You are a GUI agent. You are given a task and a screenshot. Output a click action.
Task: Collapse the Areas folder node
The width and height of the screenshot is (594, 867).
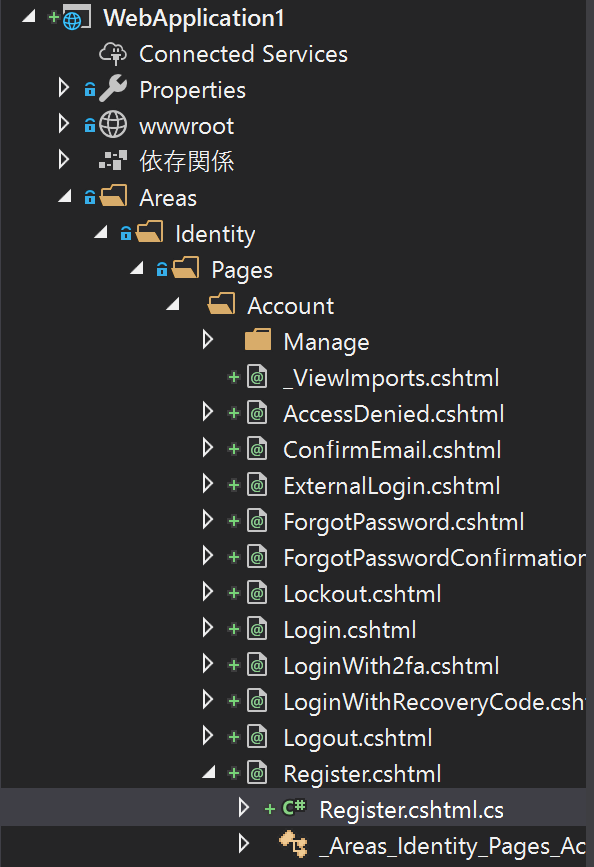pyautogui.click(x=65, y=196)
